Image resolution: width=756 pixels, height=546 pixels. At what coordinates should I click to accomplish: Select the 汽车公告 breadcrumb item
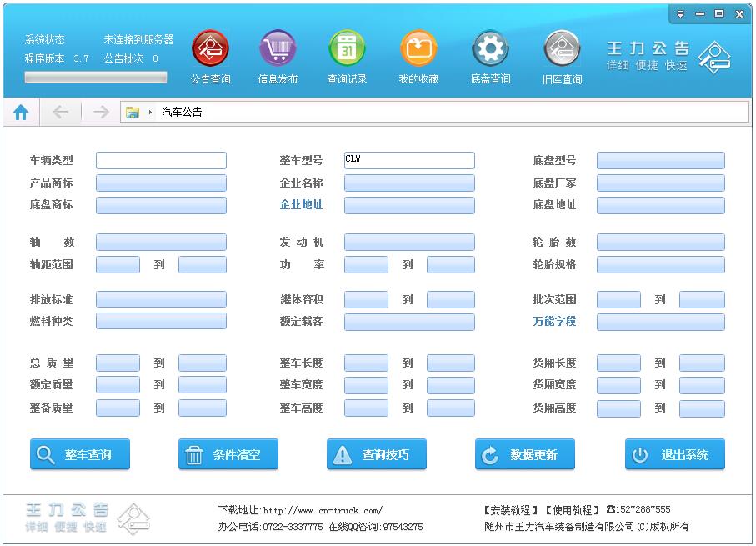pyautogui.click(x=183, y=110)
